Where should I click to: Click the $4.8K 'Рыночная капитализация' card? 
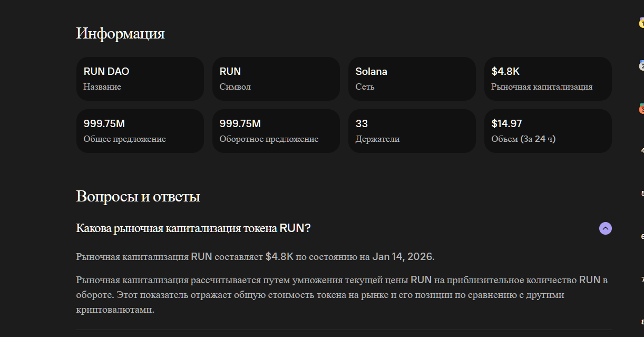pos(548,79)
